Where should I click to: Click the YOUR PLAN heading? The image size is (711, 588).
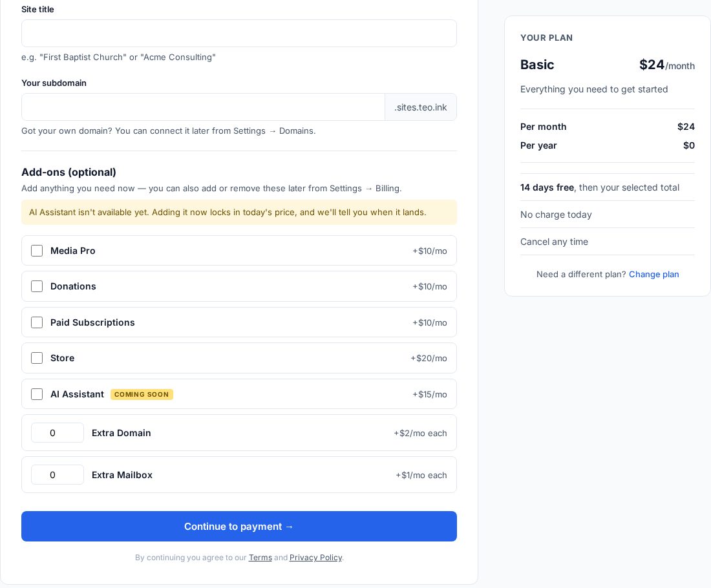click(x=546, y=37)
